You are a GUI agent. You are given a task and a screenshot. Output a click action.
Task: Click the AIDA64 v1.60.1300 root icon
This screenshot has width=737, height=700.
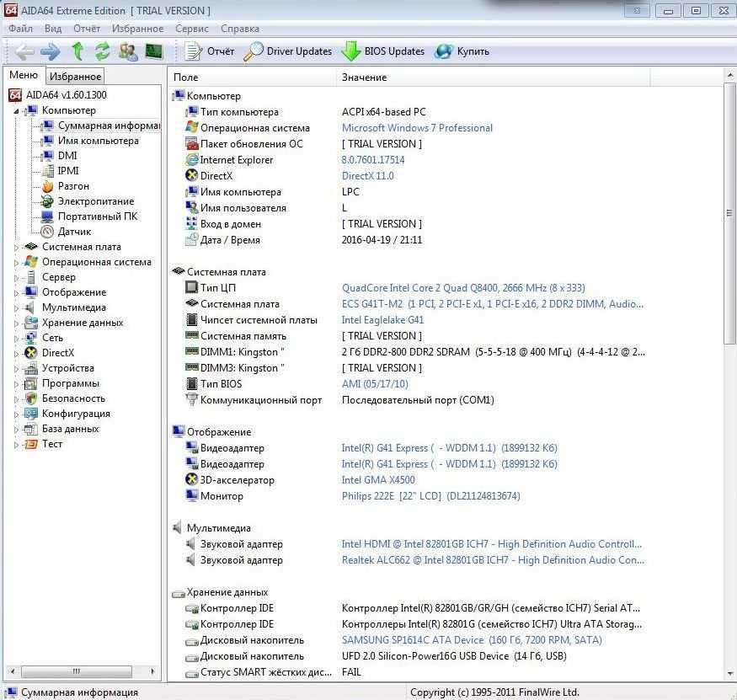click(x=15, y=95)
